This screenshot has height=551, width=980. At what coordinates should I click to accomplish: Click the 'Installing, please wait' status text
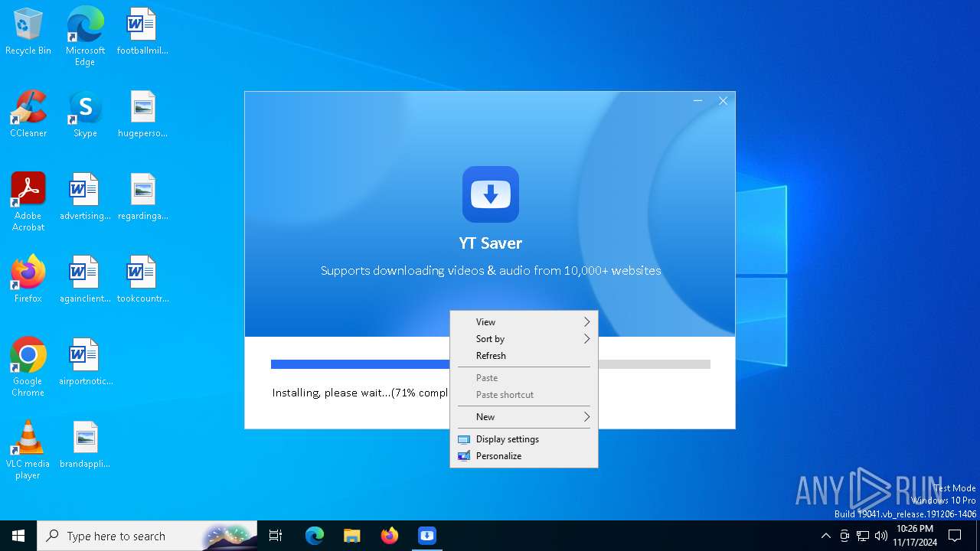pyautogui.click(x=361, y=393)
